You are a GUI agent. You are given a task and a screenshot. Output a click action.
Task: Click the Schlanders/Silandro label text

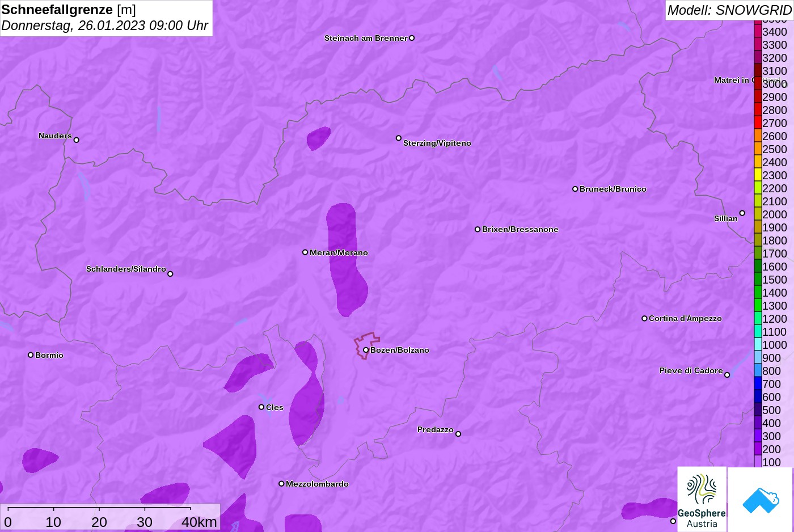coord(126,269)
